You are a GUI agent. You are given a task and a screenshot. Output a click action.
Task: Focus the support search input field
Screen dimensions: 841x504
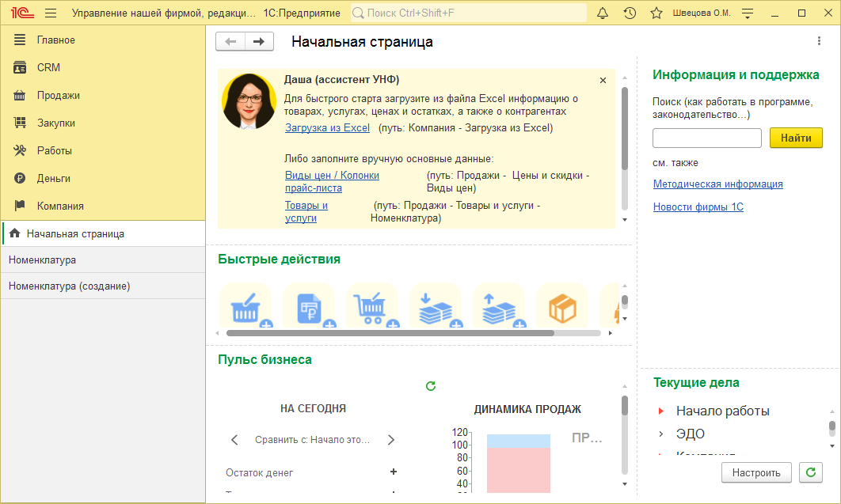click(707, 138)
